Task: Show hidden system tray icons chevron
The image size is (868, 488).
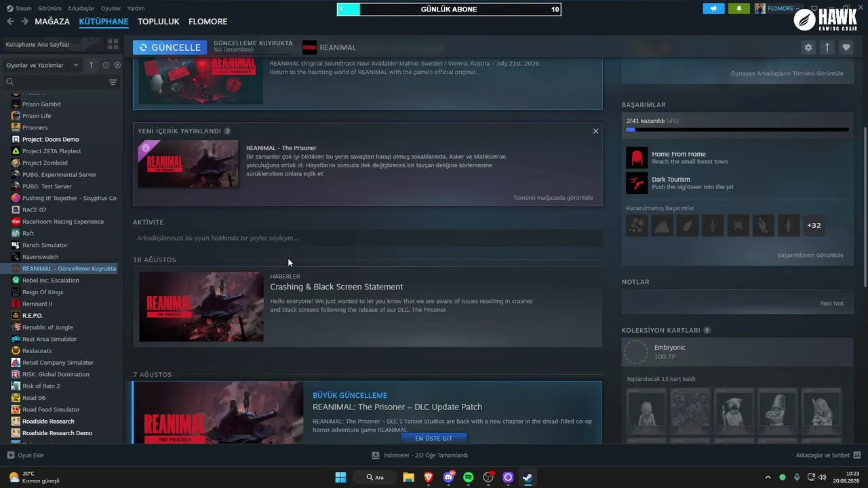Action: point(768,477)
